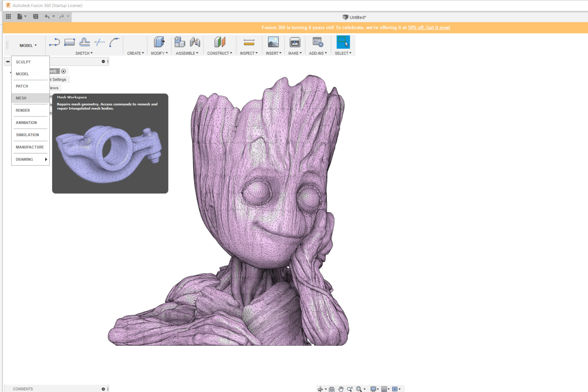Screen dimensions: 588x392
Task: Select the Line sketch tool
Action: coord(54,42)
